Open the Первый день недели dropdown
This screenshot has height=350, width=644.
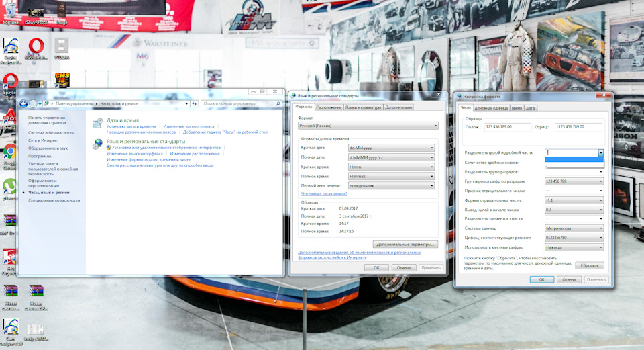(x=391, y=186)
